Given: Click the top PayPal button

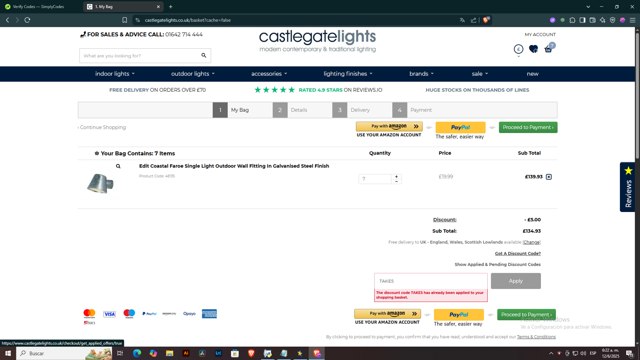Looking at the screenshot, I should click(x=460, y=127).
